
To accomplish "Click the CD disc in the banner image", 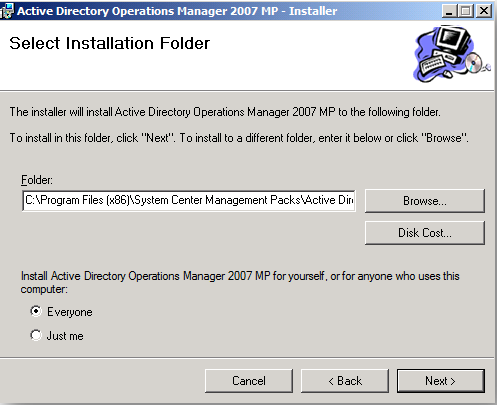I will coord(475,62).
